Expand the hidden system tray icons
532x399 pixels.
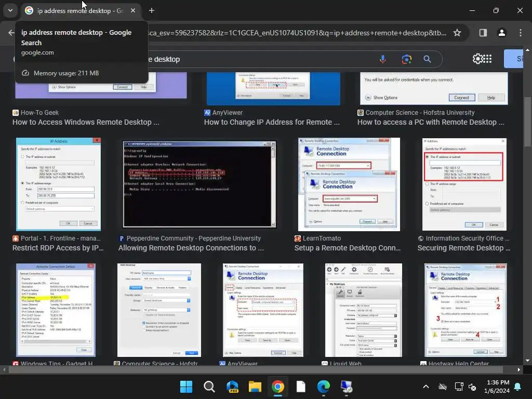[x=426, y=387]
